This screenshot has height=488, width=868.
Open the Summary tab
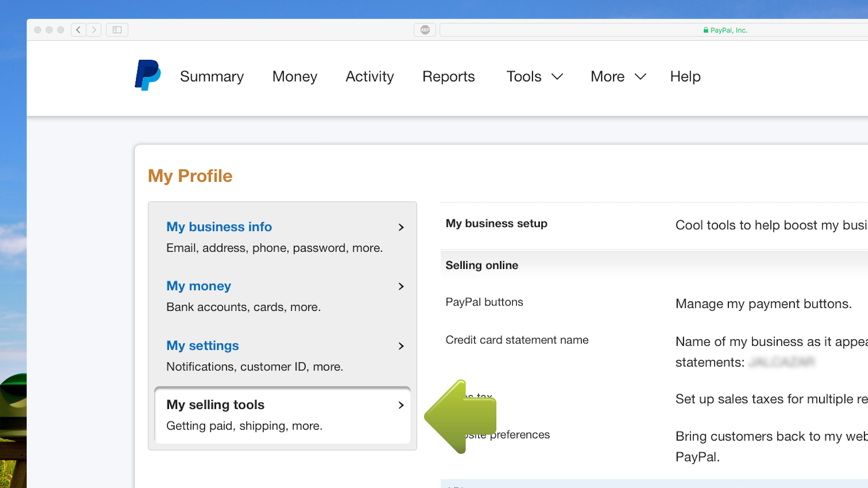(212, 76)
